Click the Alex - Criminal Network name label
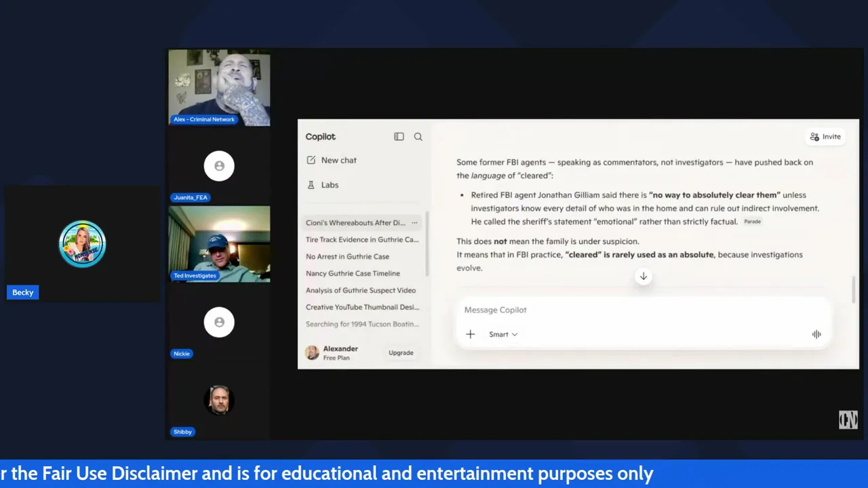 tap(204, 119)
